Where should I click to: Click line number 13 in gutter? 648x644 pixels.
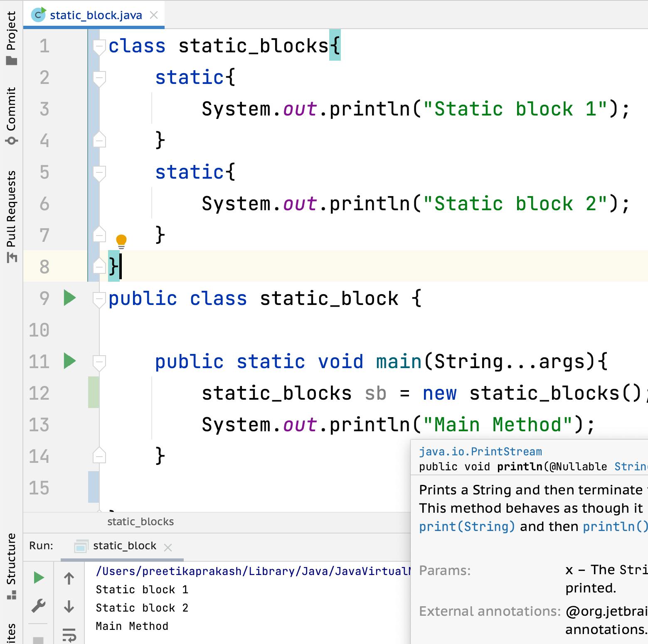39,425
